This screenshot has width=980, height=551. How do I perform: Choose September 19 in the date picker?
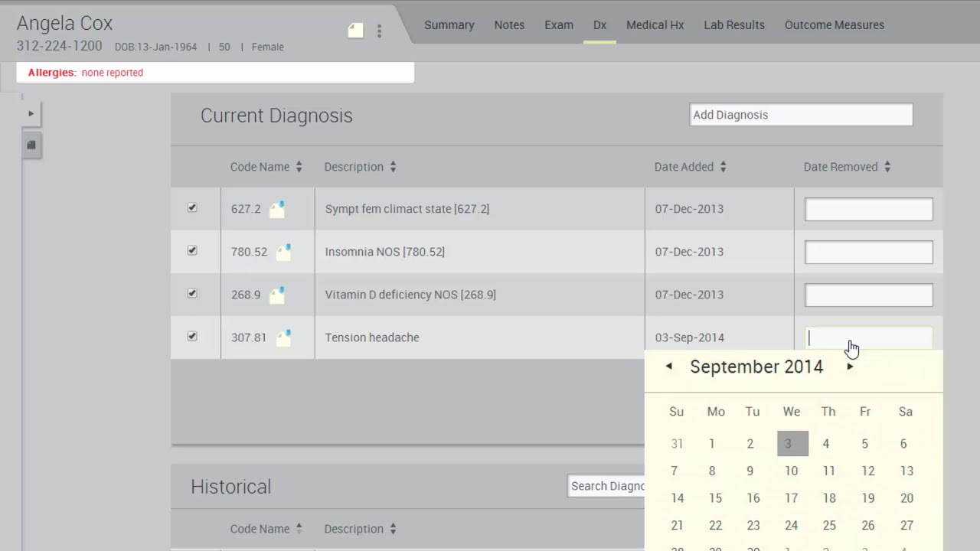pyautogui.click(x=867, y=498)
